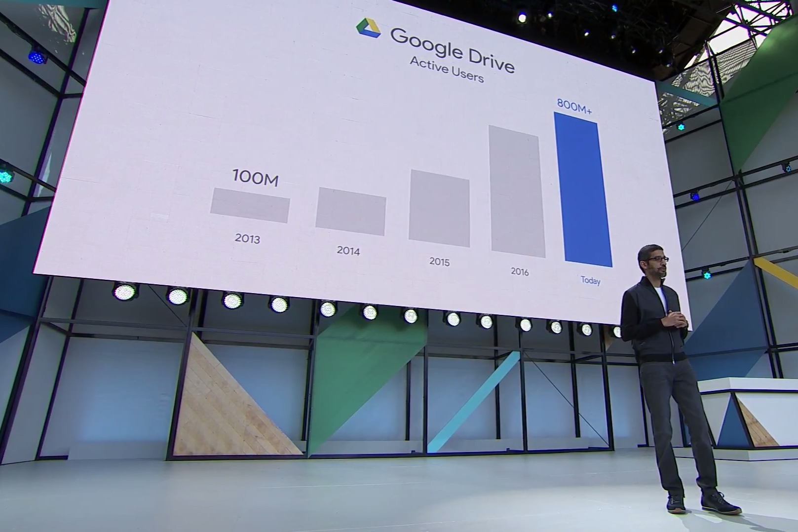Click the "2014" axis label
This screenshot has width=798, height=532.
348,251
